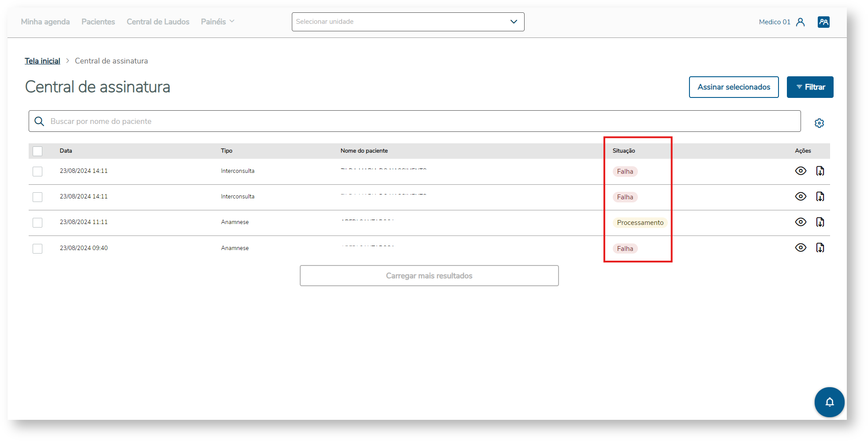Open the table settings gear icon
The height and width of the screenshot is (441, 868).
coord(819,123)
